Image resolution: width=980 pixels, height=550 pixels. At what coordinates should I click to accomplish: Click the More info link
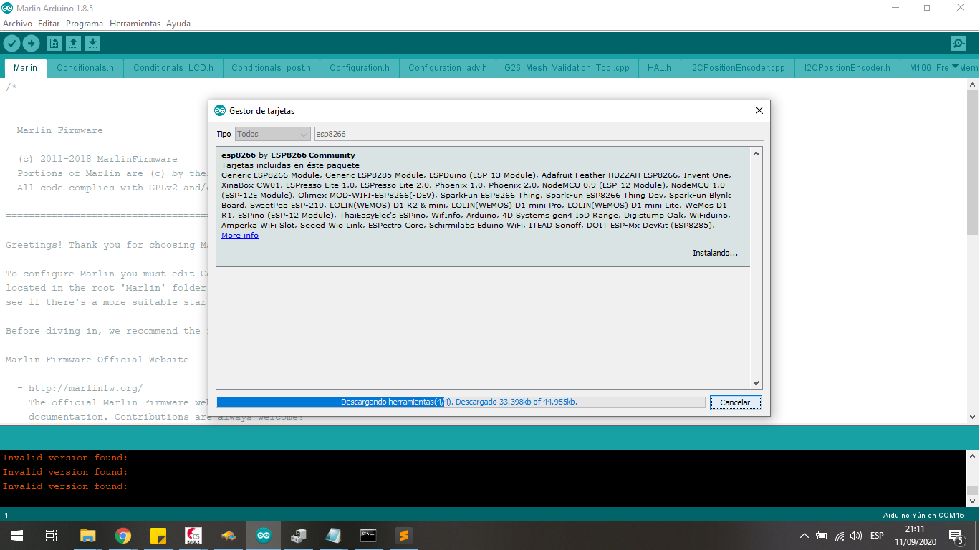240,236
